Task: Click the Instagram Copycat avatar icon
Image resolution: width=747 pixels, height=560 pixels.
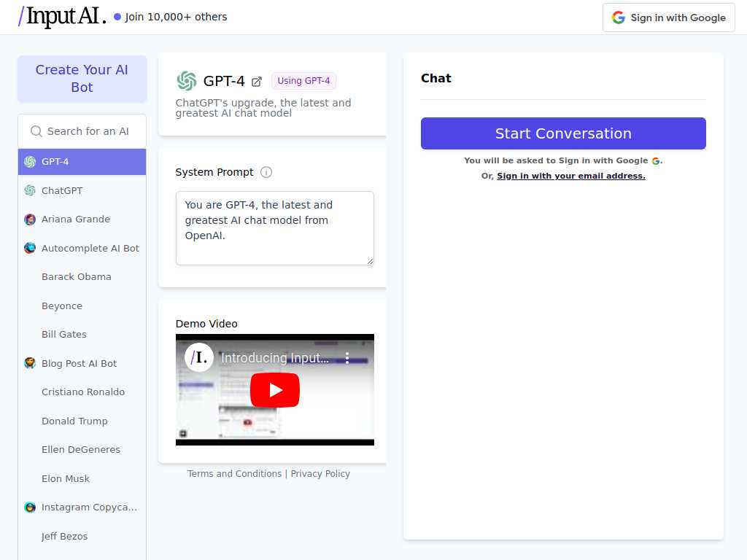Action: [x=30, y=507]
